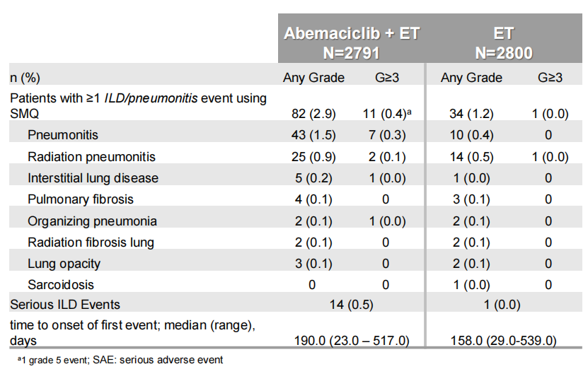Click the "34 (1.2)" ET cell
Screen dimensions: 588x381
(x=471, y=114)
